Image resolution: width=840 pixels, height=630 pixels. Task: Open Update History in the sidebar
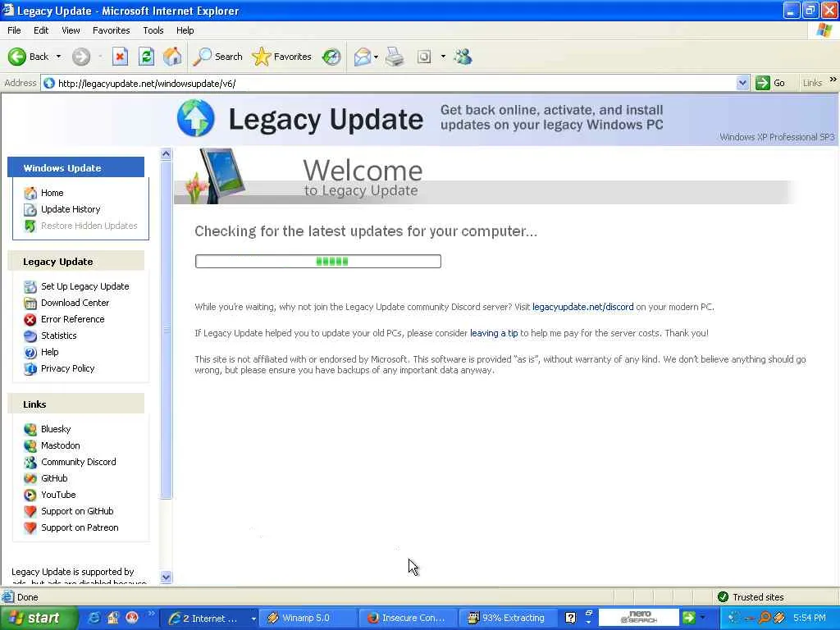click(71, 209)
